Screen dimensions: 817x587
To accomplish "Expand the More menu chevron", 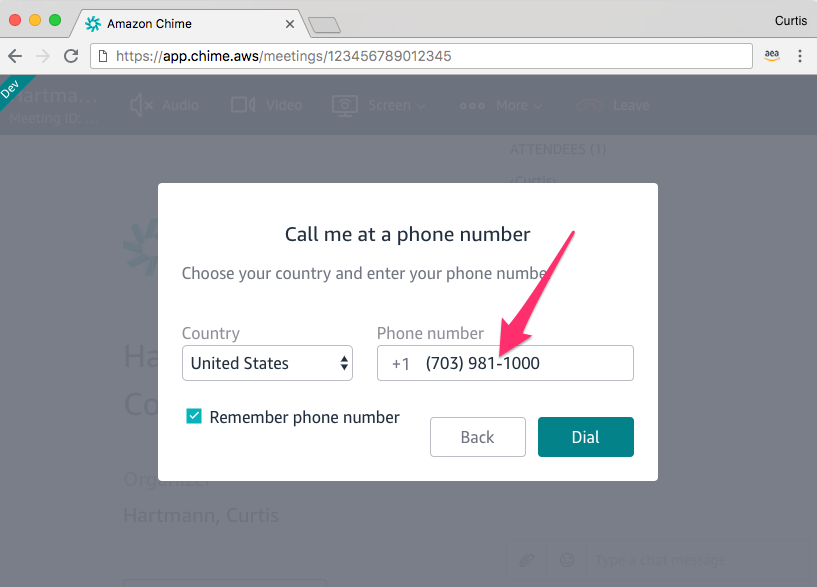I will click(538, 107).
